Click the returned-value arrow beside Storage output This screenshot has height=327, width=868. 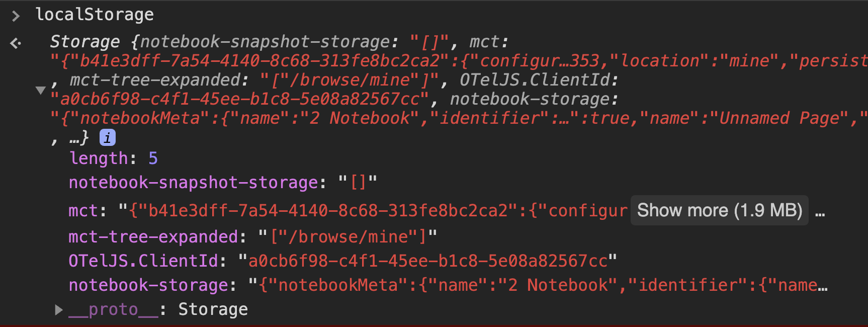point(15,43)
